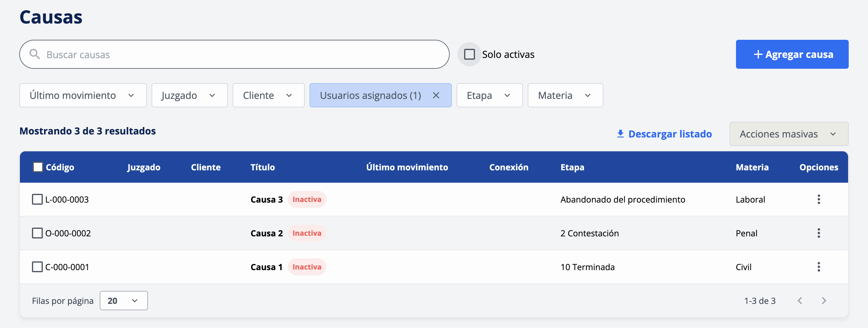Expand the Acciones masivas dropdown
Viewport: 868px width, 328px height.
click(x=788, y=134)
